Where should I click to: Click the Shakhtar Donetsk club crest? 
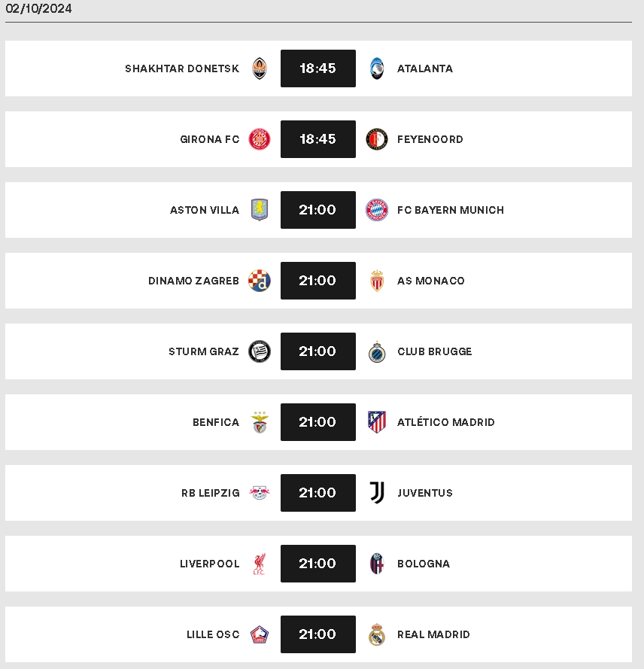260,68
